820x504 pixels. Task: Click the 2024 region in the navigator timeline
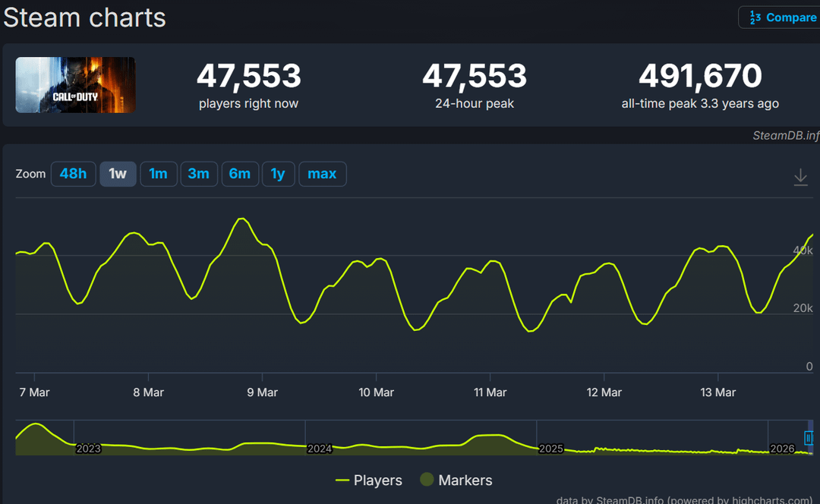point(320,449)
